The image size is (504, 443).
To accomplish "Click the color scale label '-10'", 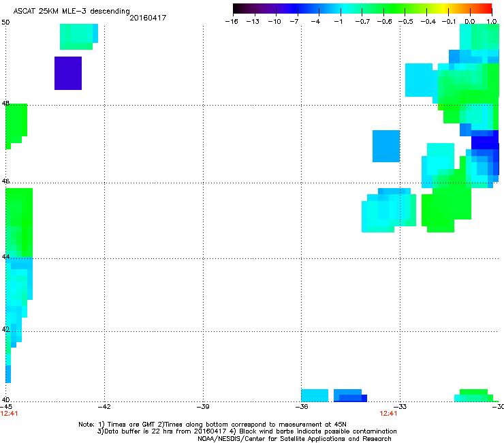I will 274,22.
